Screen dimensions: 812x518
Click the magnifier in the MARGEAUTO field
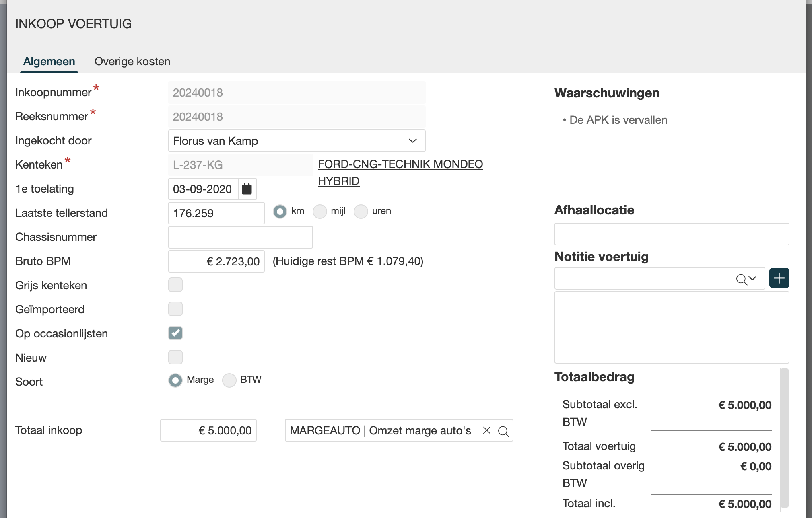coord(503,431)
